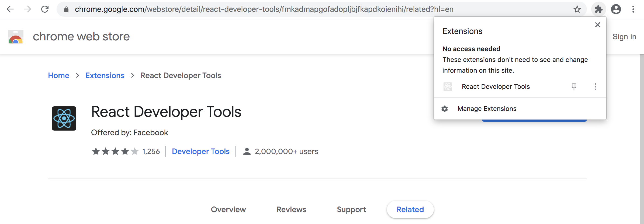View site security via the lock icon
Viewport: 644px width, 224px height.
[x=66, y=9]
